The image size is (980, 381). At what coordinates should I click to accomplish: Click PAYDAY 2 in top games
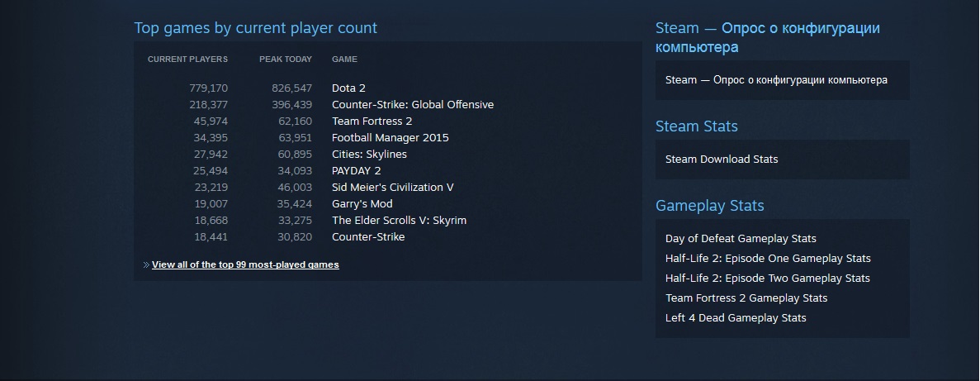[x=356, y=171]
